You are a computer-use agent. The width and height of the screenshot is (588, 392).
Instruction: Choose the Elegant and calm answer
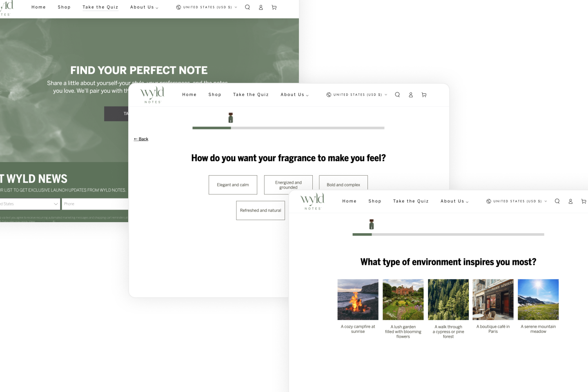(x=233, y=185)
